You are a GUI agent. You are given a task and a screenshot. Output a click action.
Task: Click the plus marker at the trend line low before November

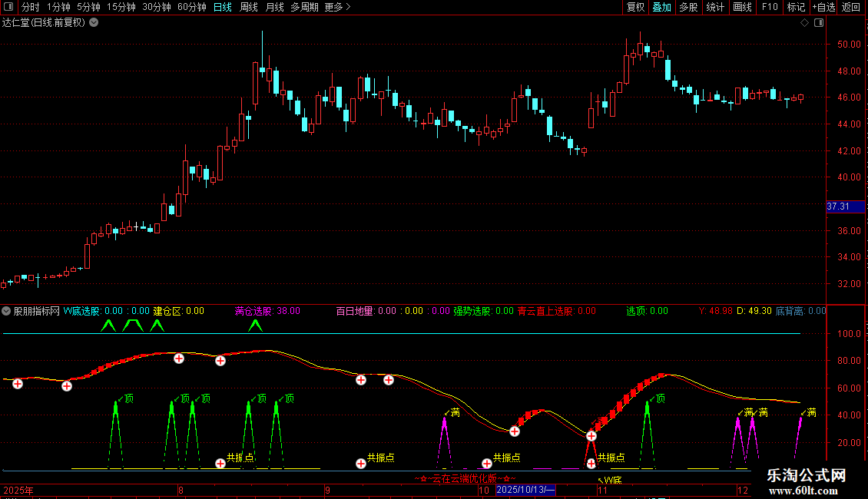point(591,436)
